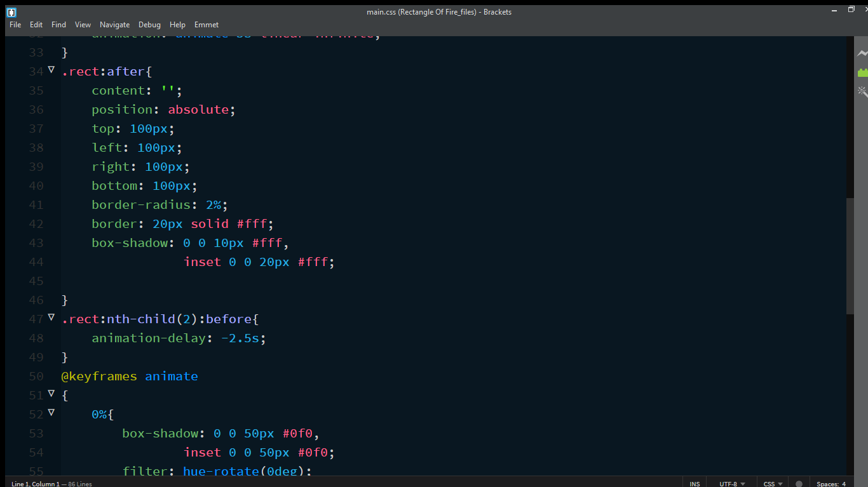
Task: Click the '@keyframes' at-rule keyword
Action: pyautogui.click(x=99, y=377)
